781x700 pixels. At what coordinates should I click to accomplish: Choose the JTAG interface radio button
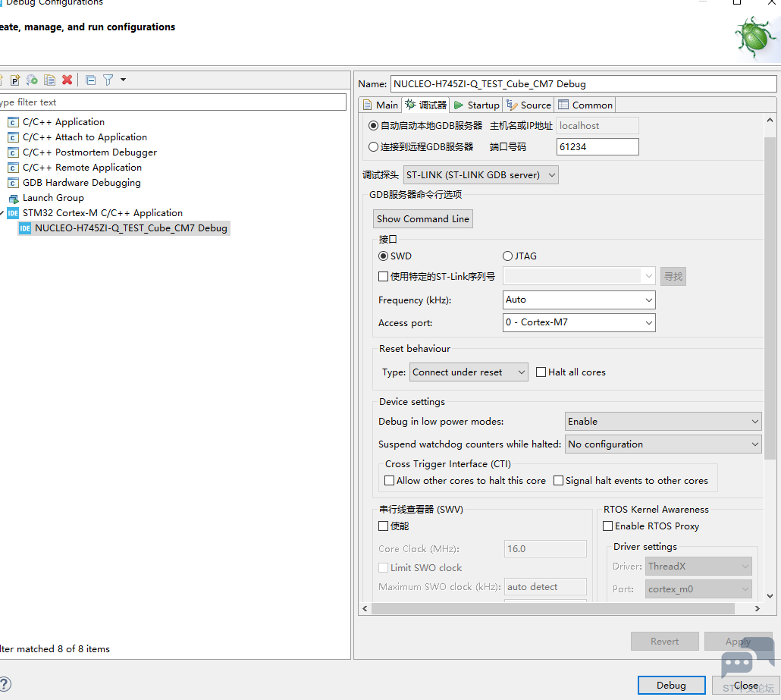tap(508, 256)
